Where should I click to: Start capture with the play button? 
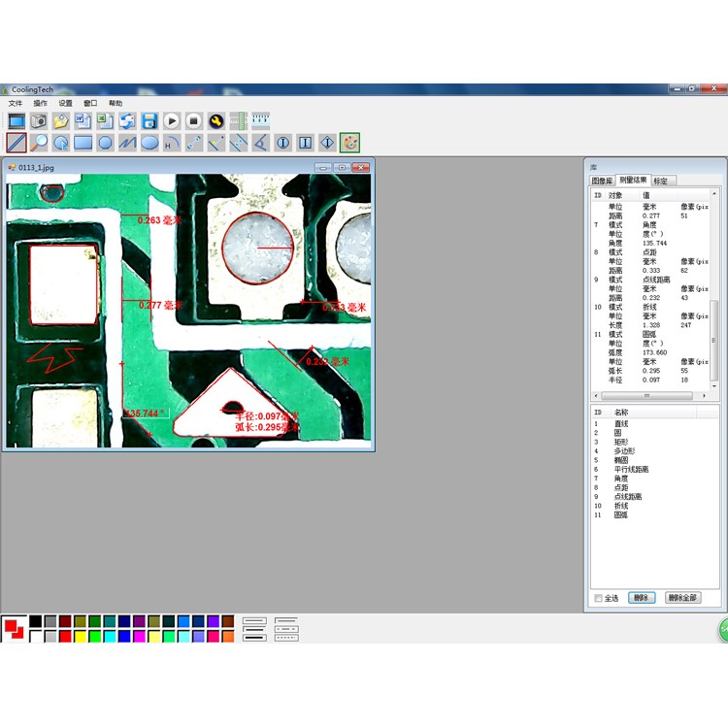click(172, 121)
